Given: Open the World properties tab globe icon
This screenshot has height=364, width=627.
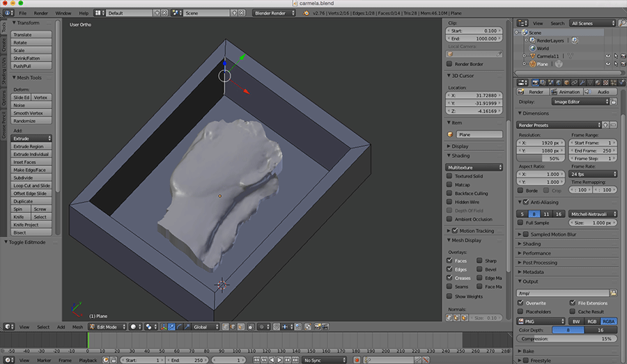Looking at the screenshot, I should click(x=558, y=83).
